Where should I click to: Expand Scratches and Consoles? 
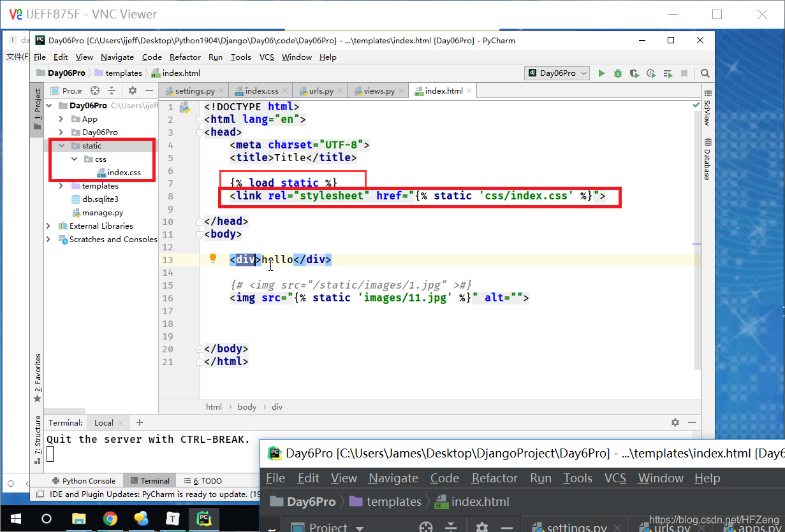click(48, 239)
